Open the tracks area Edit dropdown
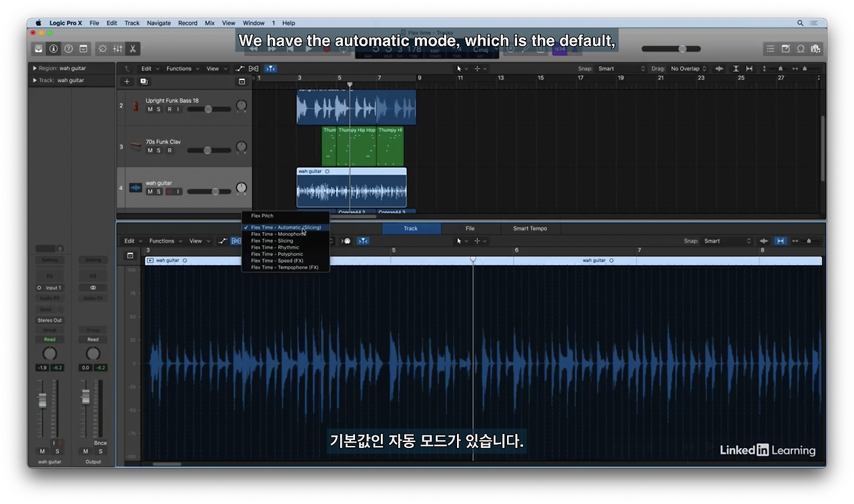 [x=149, y=69]
